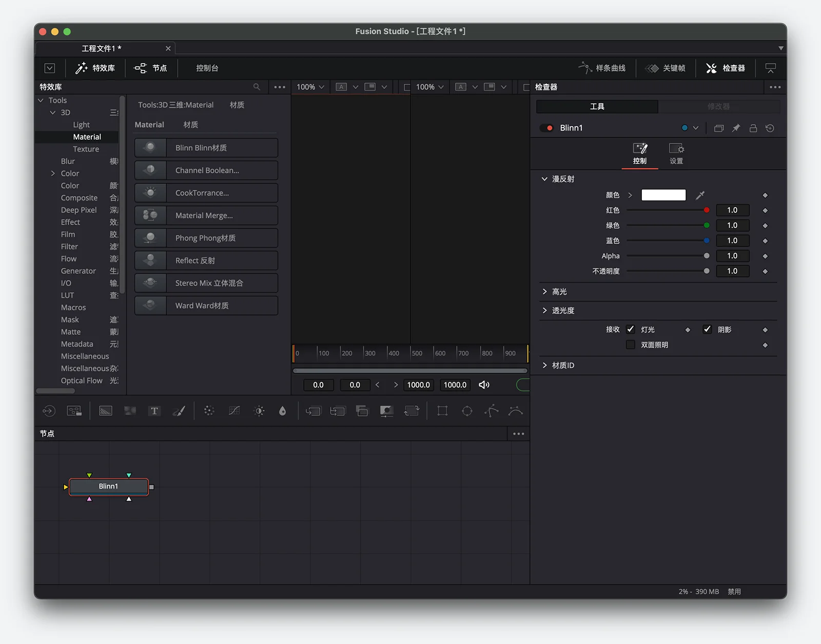
Task: Select Texture under 3D category
Action: [86, 149]
